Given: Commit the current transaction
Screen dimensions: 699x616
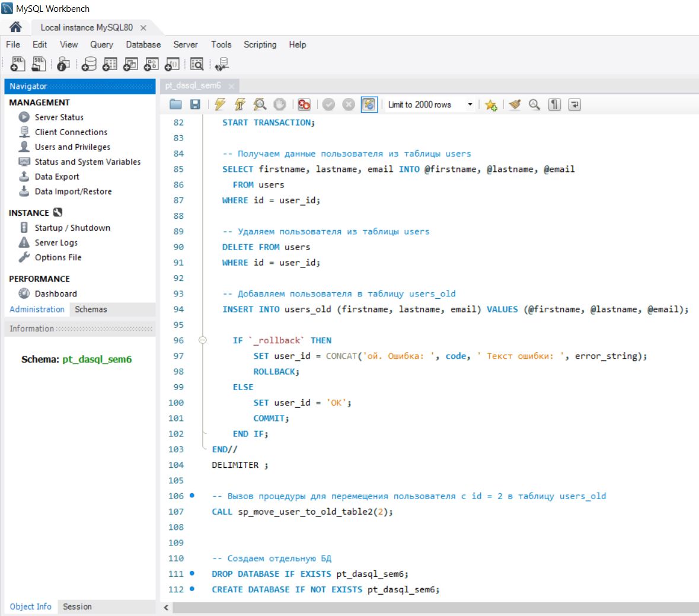Looking at the screenshot, I should click(x=328, y=105).
